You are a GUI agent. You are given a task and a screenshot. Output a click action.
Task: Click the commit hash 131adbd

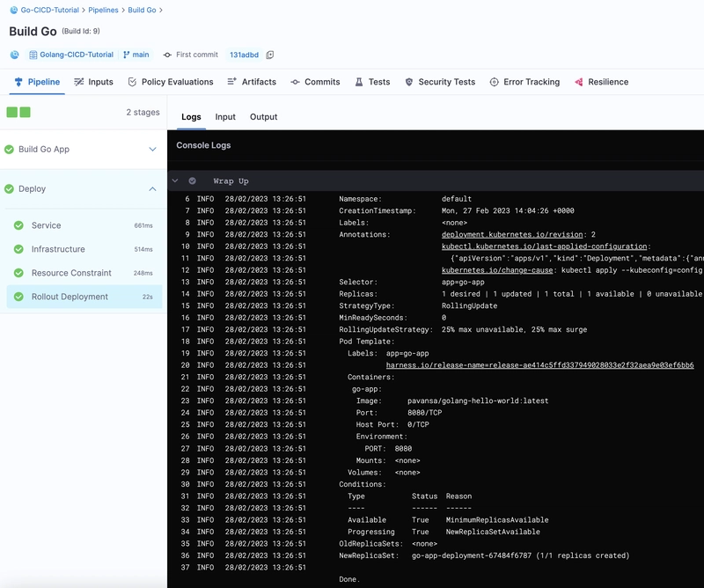[x=245, y=55]
